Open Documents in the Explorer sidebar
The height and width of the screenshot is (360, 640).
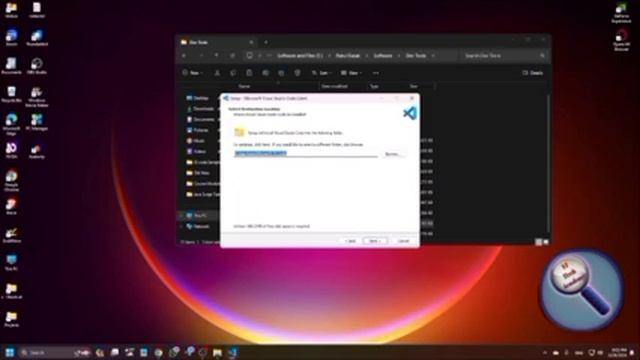[200, 119]
